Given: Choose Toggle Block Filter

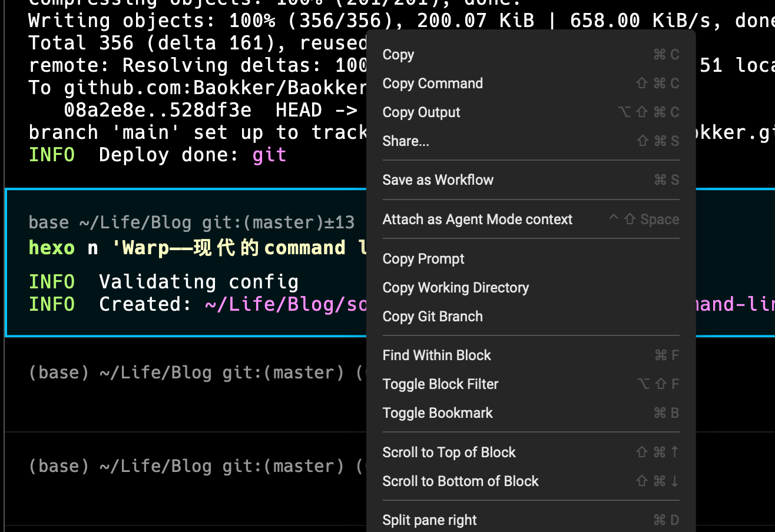Looking at the screenshot, I should 531,384.
